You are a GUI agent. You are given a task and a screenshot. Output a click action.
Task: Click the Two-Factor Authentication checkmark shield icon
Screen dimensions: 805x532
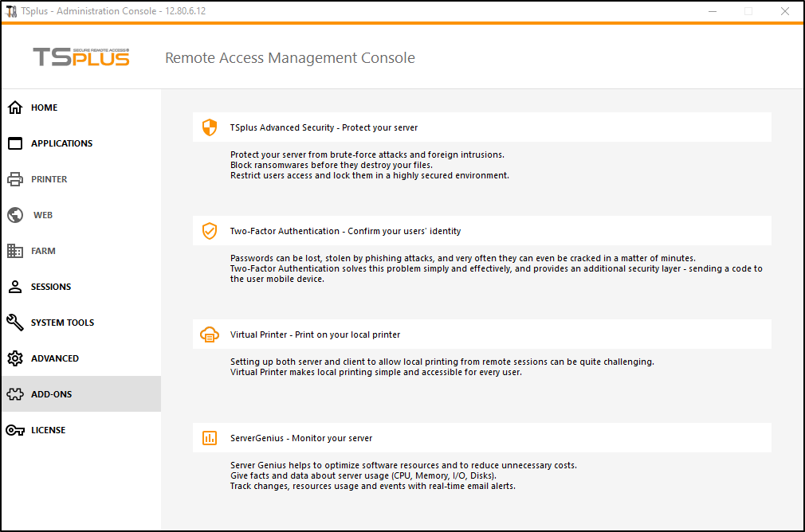point(210,231)
